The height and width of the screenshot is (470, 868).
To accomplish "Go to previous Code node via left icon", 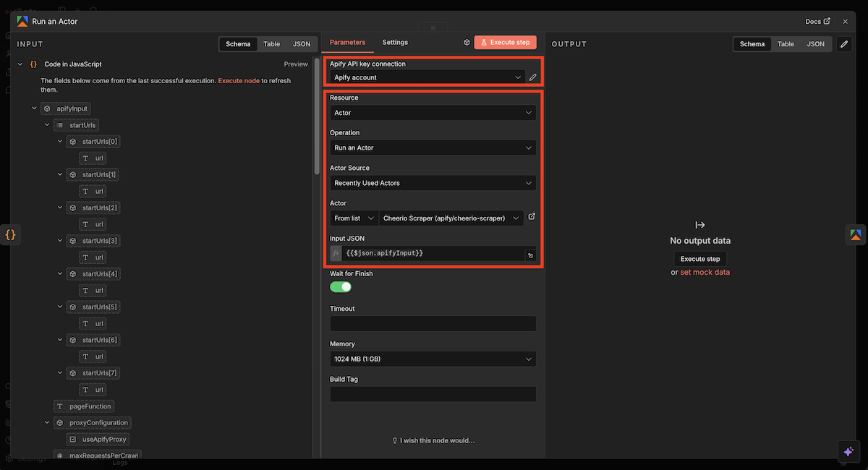I will (x=10, y=235).
